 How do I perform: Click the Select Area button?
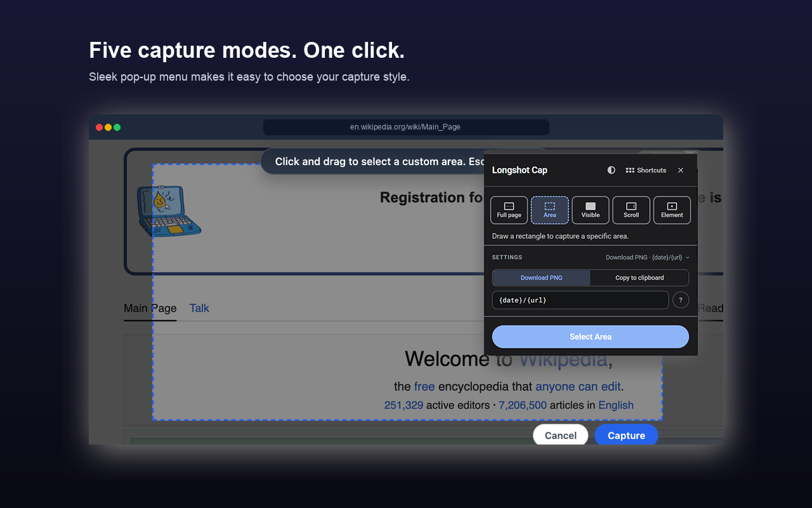pos(591,337)
